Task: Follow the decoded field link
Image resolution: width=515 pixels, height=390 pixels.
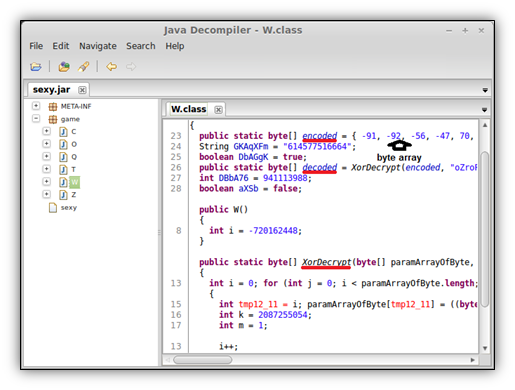Action: click(320, 167)
